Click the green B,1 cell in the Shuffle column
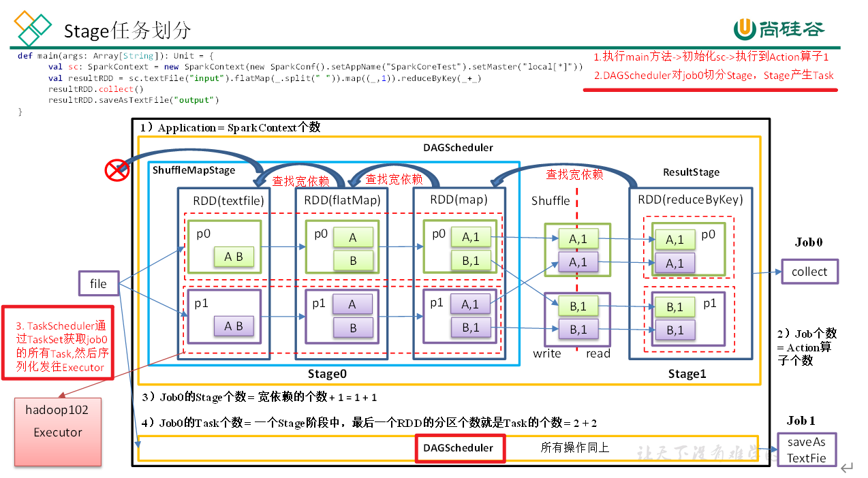This screenshot has width=868, height=478. (x=578, y=306)
